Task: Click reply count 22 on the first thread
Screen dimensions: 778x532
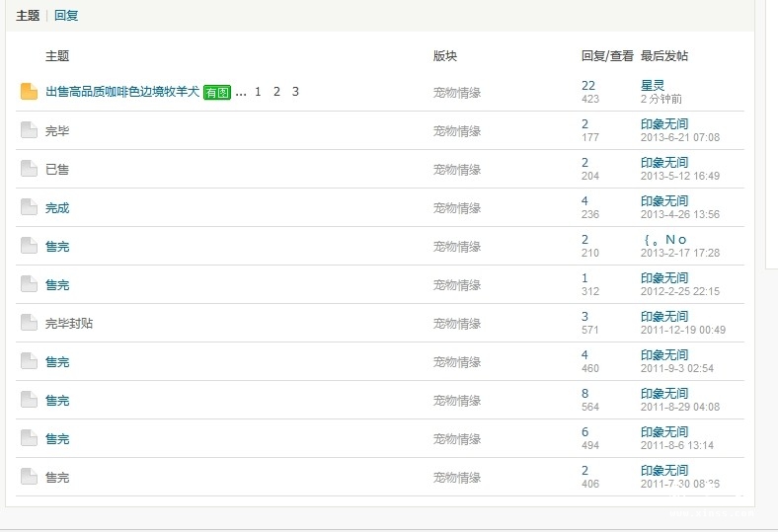Action: [588, 86]
